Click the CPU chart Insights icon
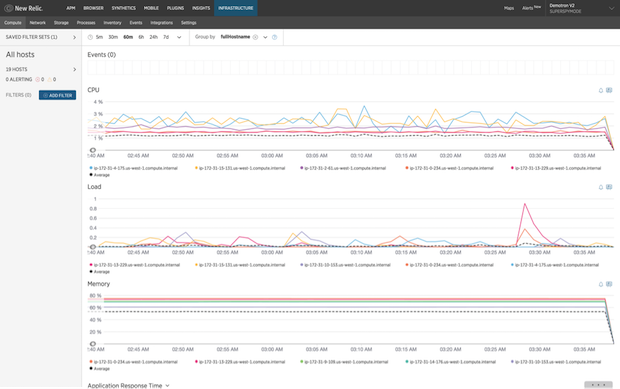Viewport: 620px width, 389px height. [609, 90]
